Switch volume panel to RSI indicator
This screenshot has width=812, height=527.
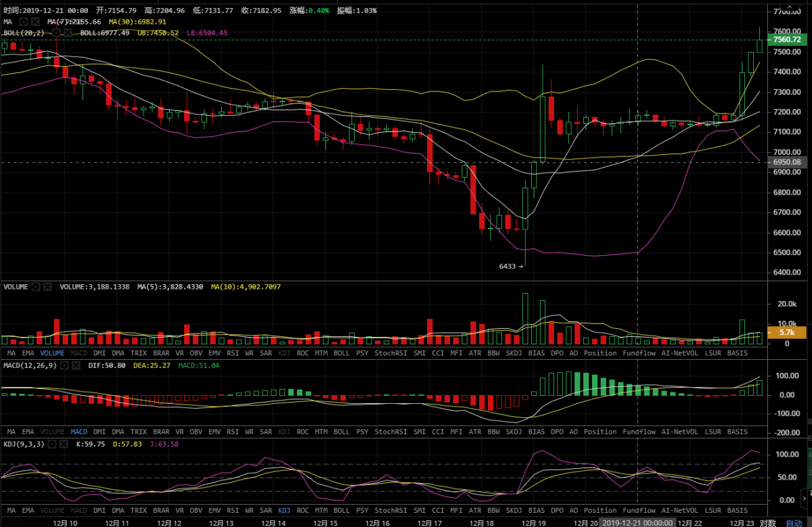[233, 353]
